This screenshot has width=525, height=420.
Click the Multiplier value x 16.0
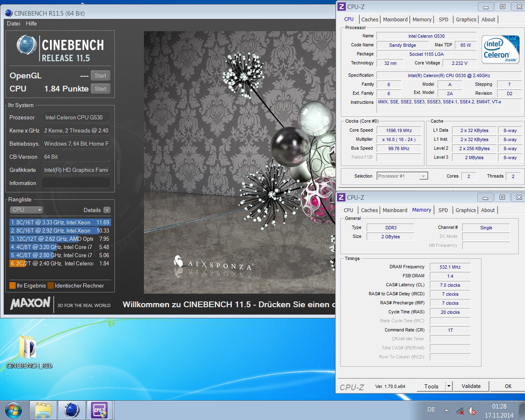[399, 139]
